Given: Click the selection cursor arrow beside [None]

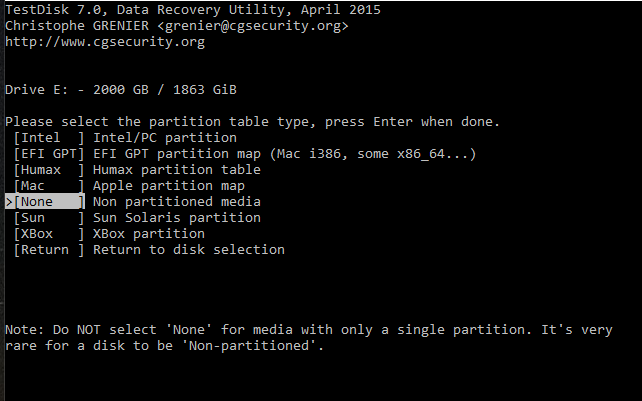Looking at the screenshot, I should click(9, 202).
